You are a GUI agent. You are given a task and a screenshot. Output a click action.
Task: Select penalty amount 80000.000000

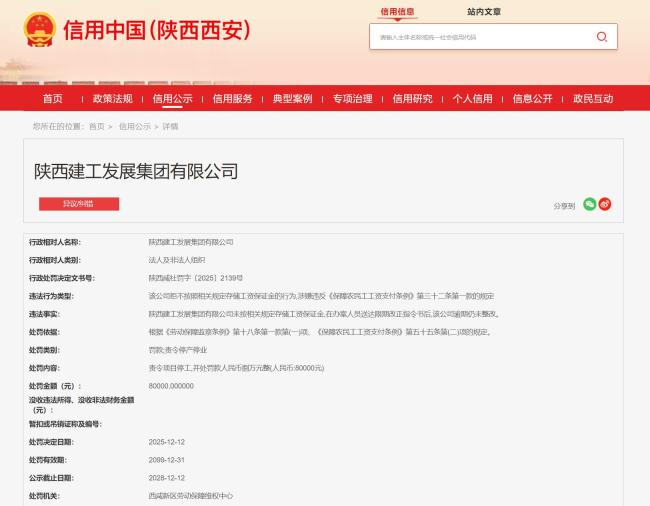171,386
